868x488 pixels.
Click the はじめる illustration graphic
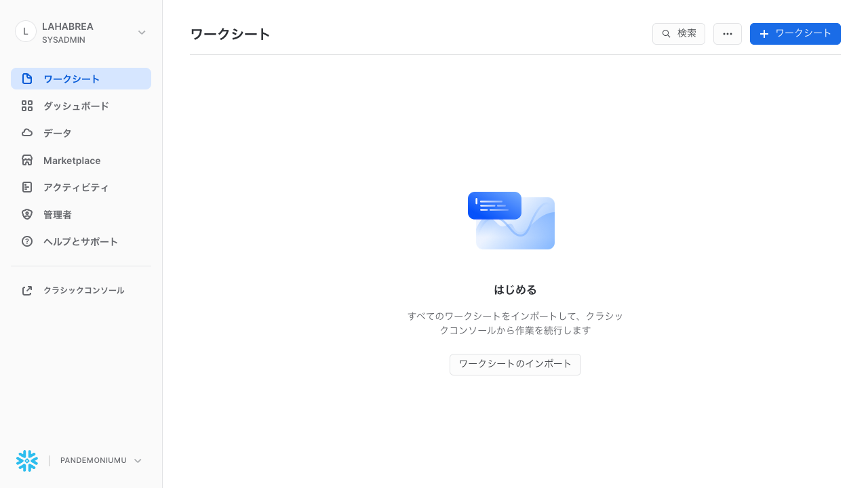tap(511, 220)
